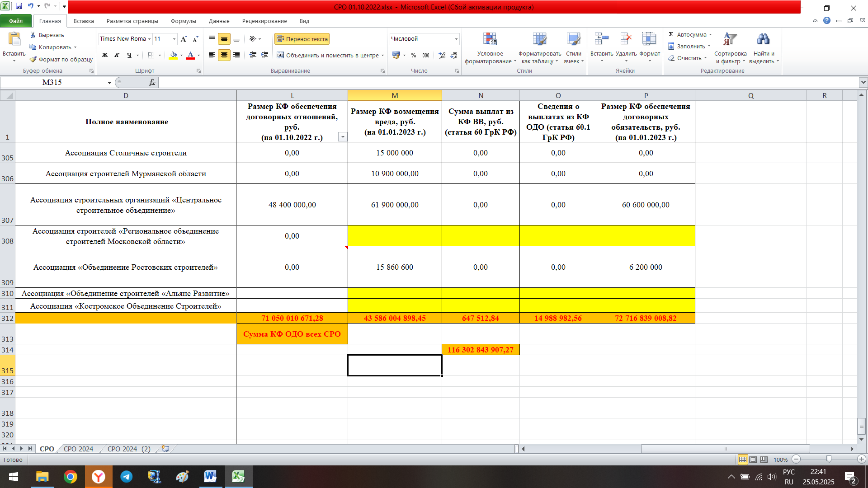
Task: Expand the Clear (Очистить) dropdown
Action: pos(705,58)
